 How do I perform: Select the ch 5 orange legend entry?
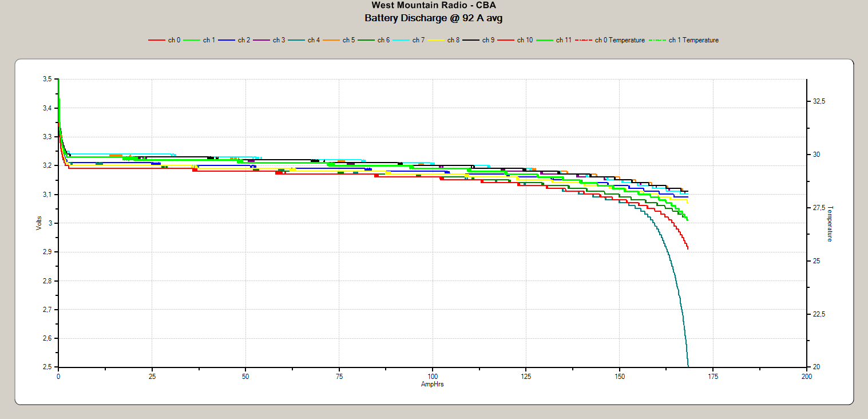click(341, 40)
